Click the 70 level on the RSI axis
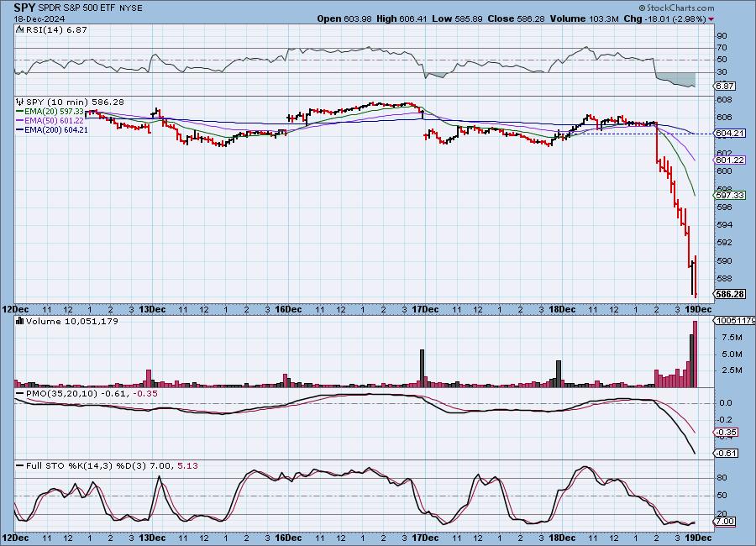The height and width of the screenshot is (546, 756). click(x=722, y=48)
